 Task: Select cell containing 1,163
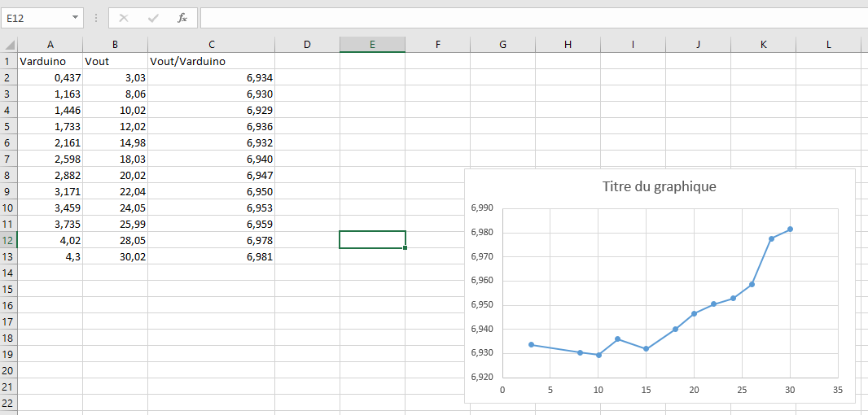[x=50, y=94]
